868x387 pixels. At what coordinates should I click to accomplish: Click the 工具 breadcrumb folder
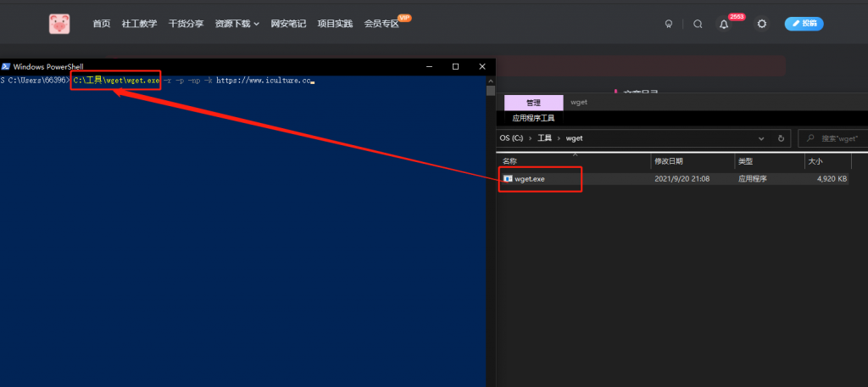[545, 138]
